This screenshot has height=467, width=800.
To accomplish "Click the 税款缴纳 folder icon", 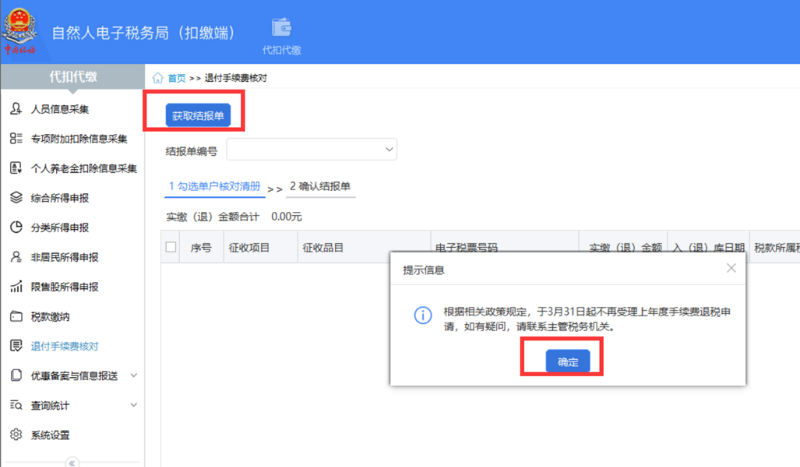I will point(16,317).
